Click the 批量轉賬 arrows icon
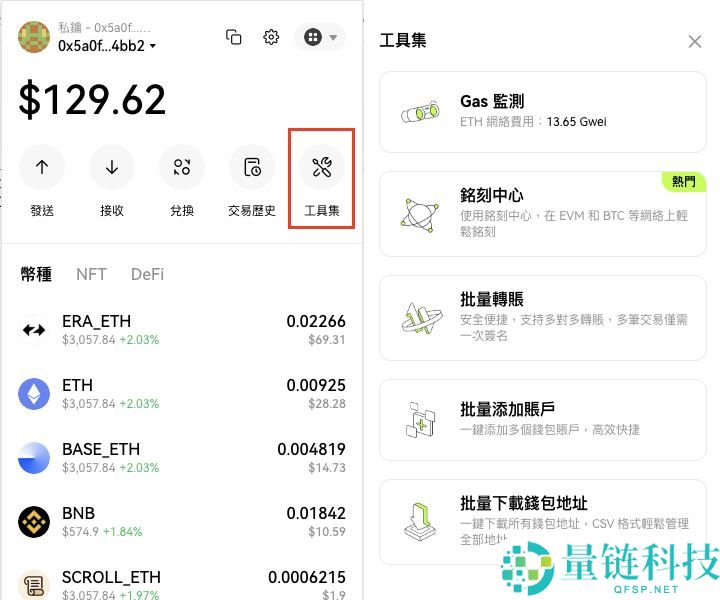 coord(422,318)
